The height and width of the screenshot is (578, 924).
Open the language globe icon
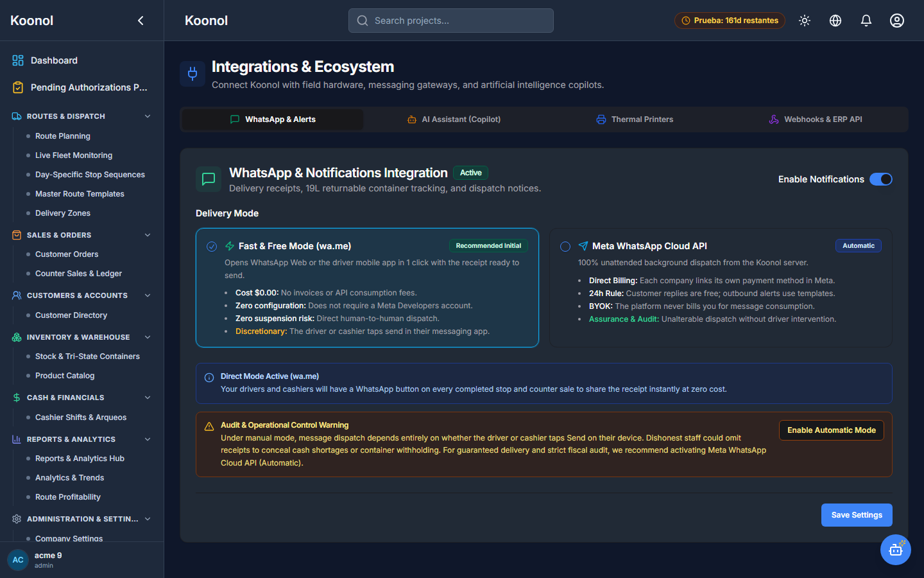[x=835, y=21]
